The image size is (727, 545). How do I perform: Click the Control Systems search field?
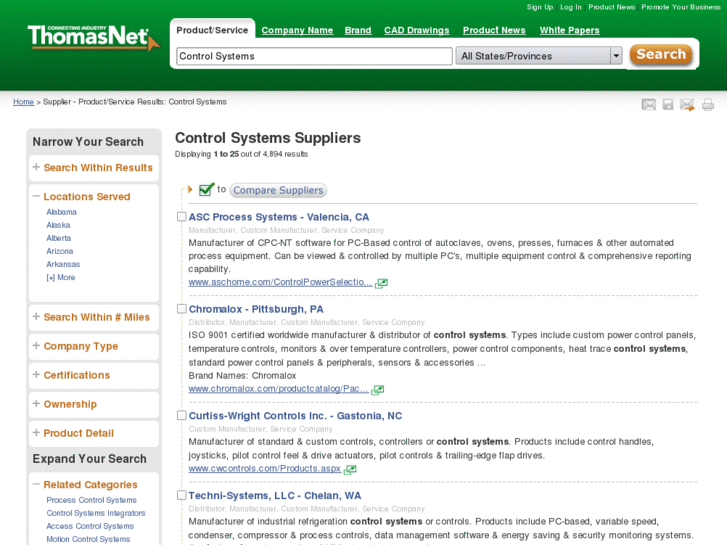coord(314,56)
